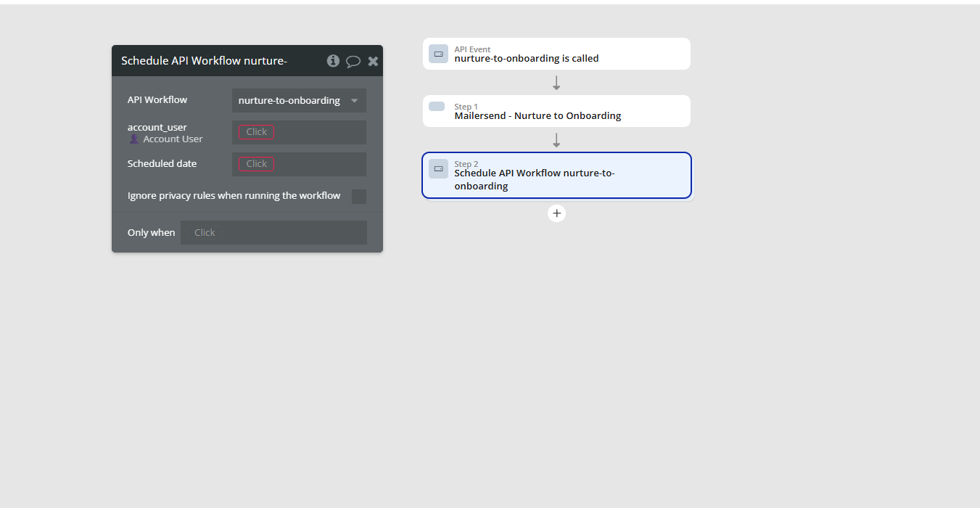Select the API Event nurture-to-onboarding is called block
Viewport: 980px width, 508px height.
pyautogui.click(x=556, y=54)
